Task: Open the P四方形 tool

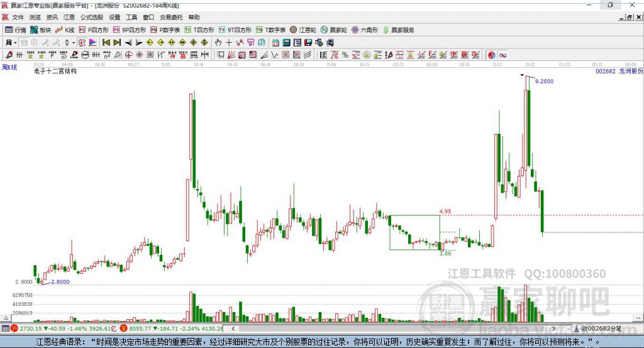Action: [x=94, y=30]
